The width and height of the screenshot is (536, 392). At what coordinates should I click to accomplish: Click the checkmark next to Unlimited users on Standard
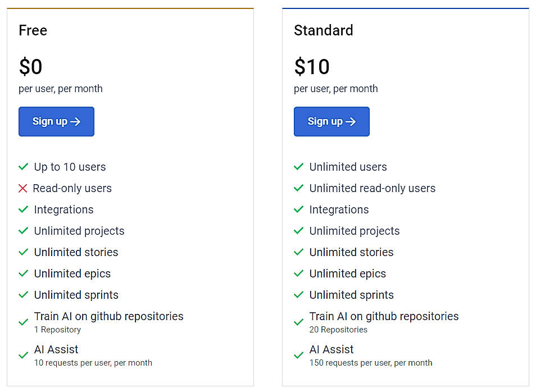(x=299, y=167)
